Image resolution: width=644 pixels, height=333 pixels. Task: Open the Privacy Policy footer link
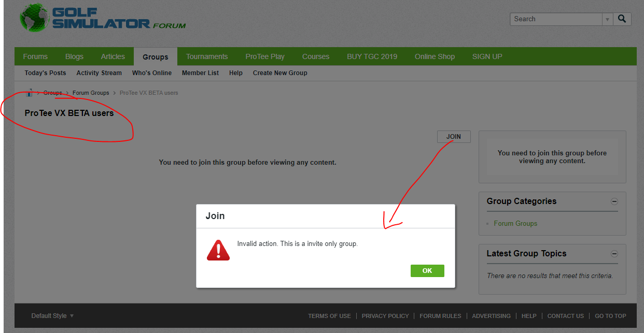pos(385,316)
